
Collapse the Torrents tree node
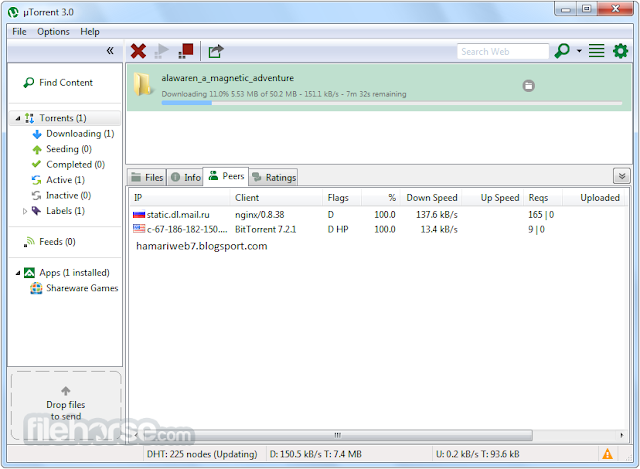18,118
